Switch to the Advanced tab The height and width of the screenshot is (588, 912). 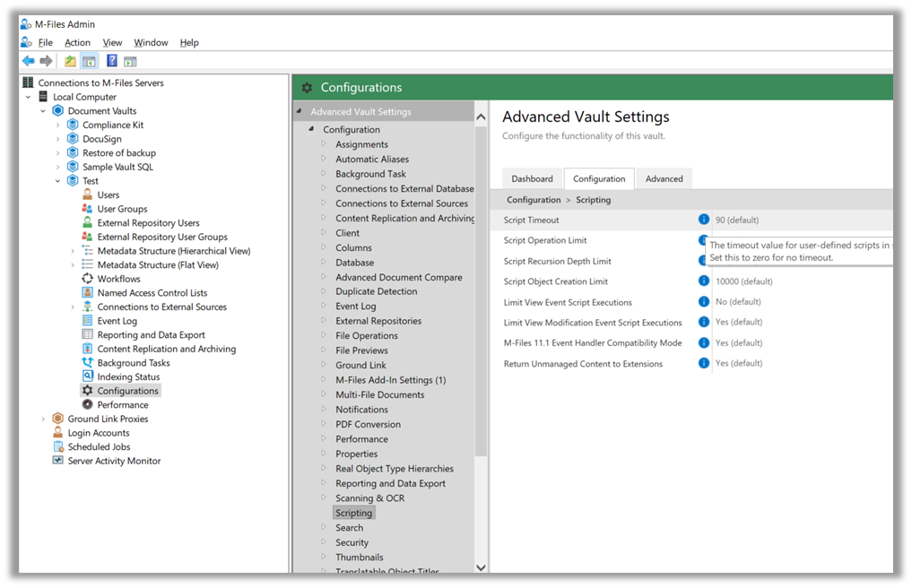click(664, 178)
